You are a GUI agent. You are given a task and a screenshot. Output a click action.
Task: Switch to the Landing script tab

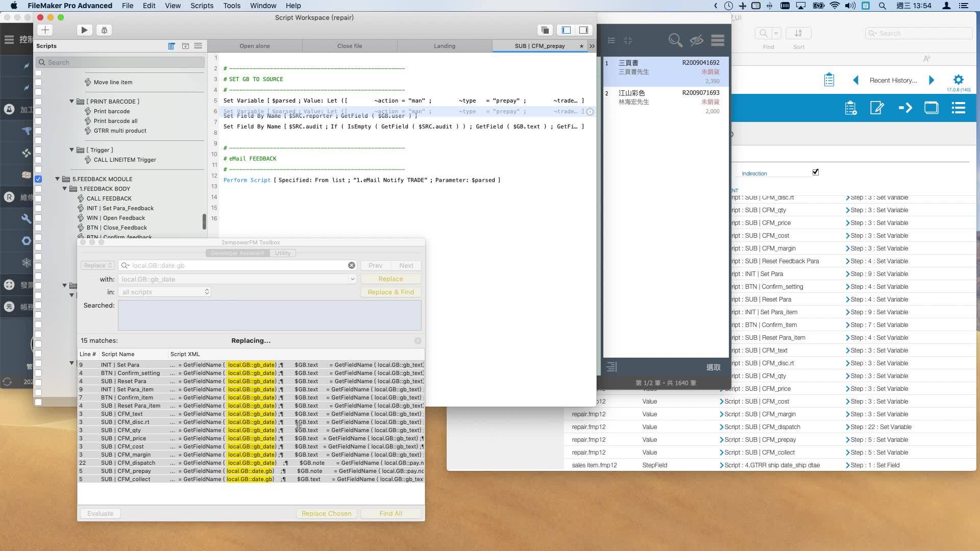tap(445, 46)
